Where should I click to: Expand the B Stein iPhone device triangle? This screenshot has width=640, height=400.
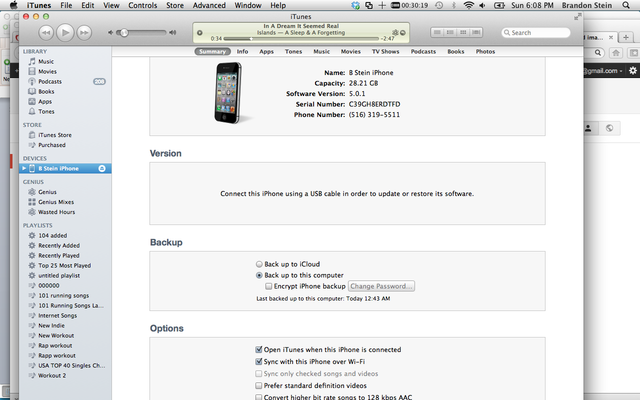pyautogui.click(x=24, y=169)
